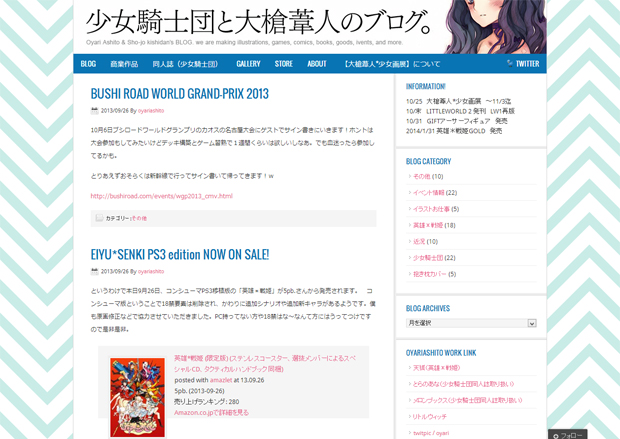Click the header character illustration
Screen dimensions: 620x439
coord(495,26)
